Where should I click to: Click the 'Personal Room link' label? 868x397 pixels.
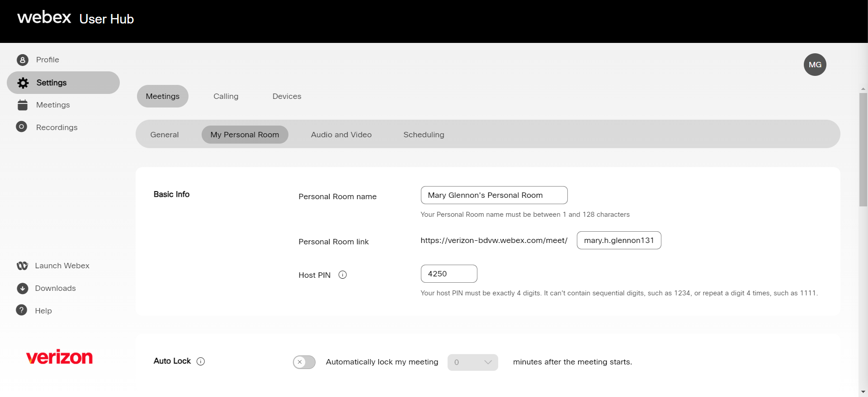334,242
